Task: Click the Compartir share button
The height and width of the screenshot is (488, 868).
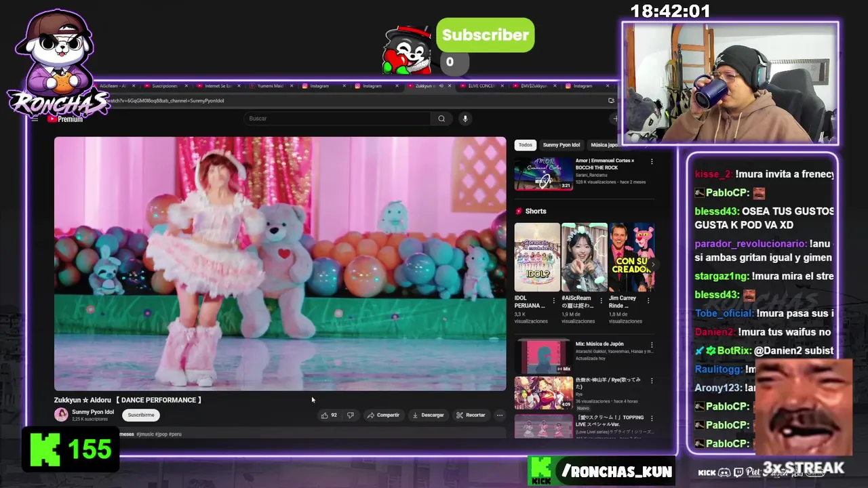Action: tap(383, 415)
